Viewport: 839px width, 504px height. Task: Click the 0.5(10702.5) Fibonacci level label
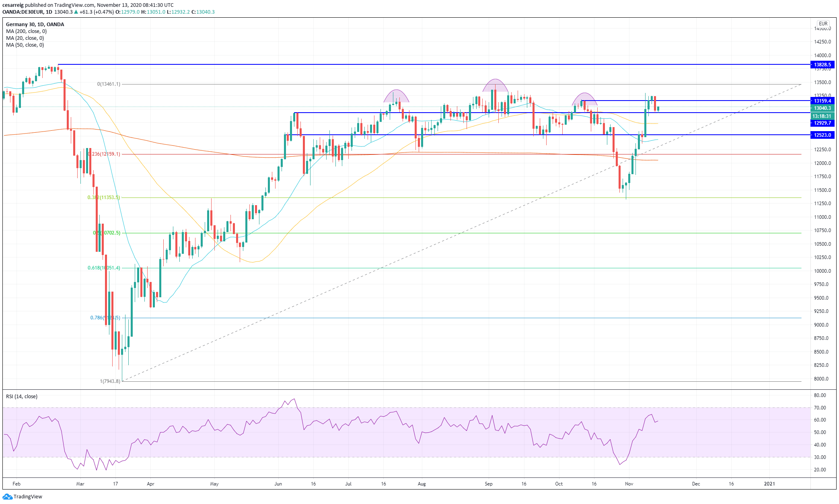[107, 233]
